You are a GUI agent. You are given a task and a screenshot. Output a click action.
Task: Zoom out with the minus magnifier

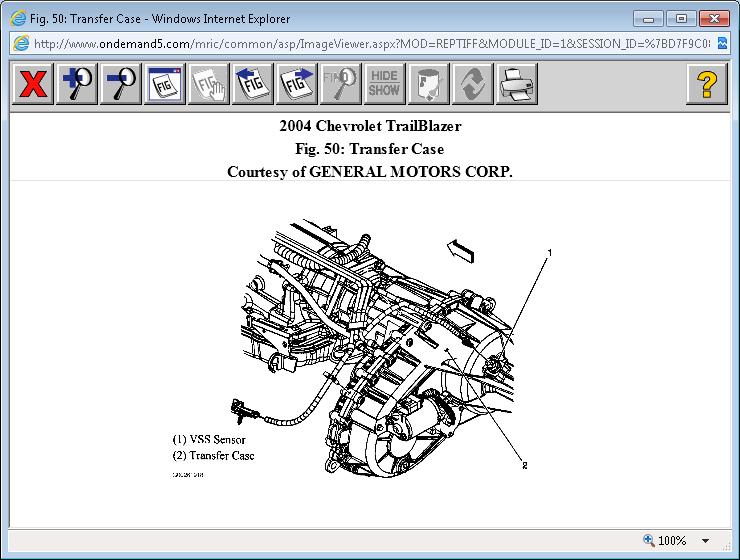(x=121, y=84)
